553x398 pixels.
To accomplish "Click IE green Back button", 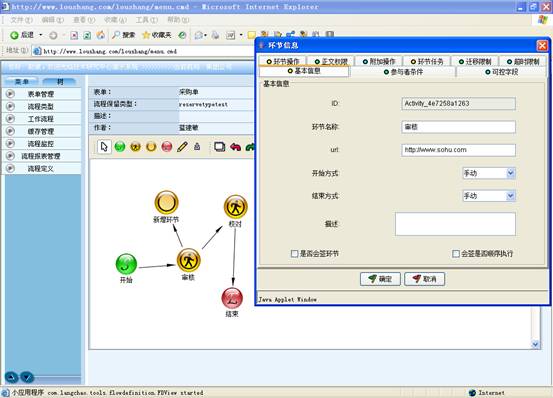I will click(x=22, y=35).
